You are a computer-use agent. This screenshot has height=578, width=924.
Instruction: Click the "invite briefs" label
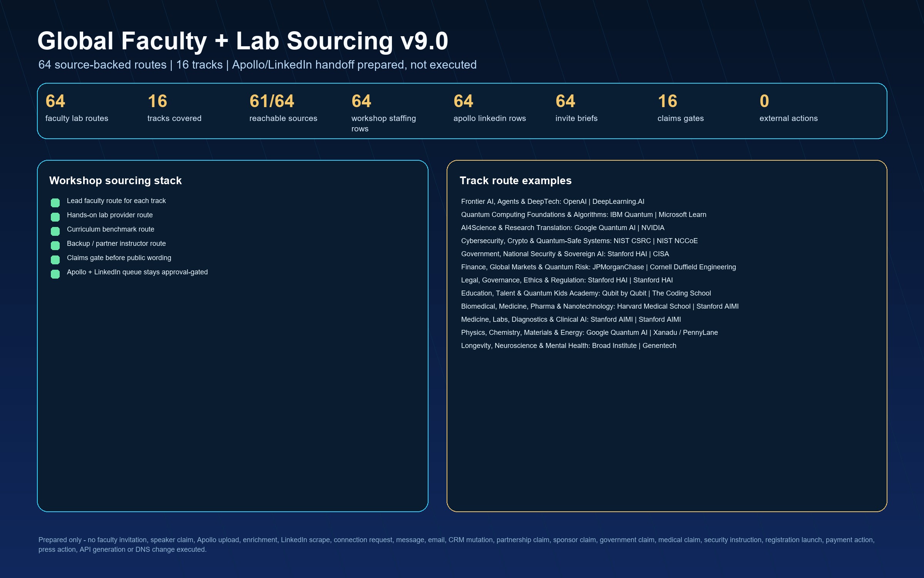pyautogui.click(x=576, y=118)
